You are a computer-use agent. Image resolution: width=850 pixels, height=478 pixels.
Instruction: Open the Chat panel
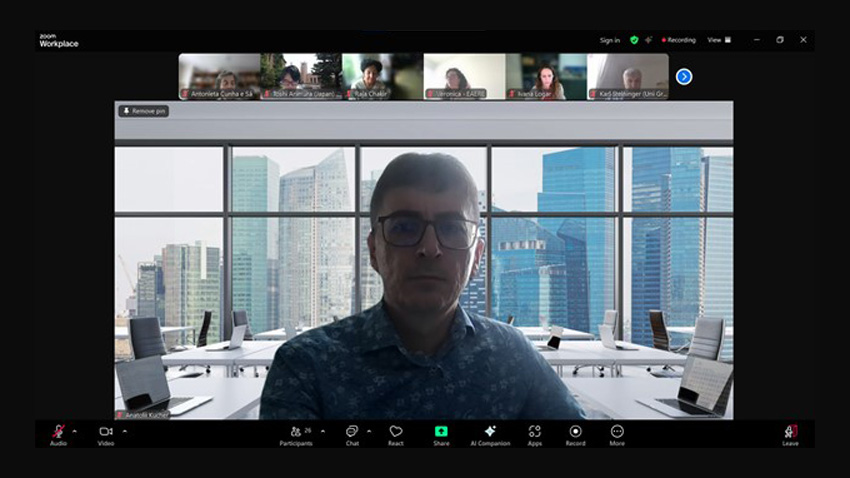(x=352, y=432)
